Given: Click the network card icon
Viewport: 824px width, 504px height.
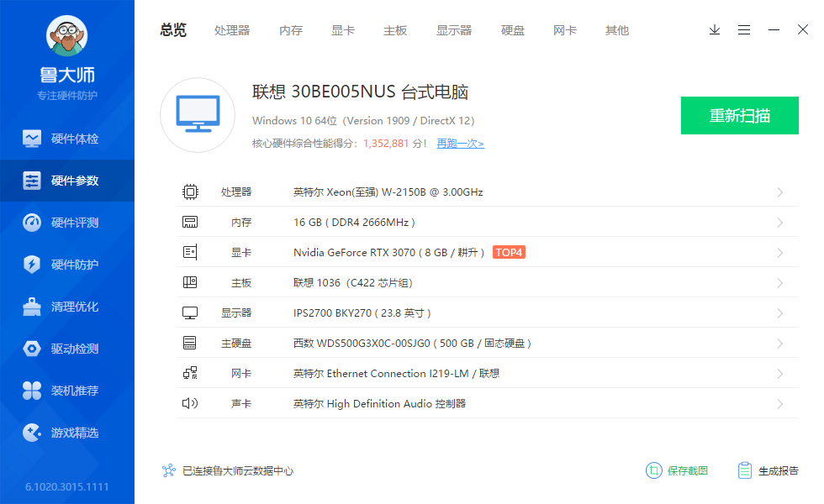Looking at the screenshot, I should [x=190, y=373].
